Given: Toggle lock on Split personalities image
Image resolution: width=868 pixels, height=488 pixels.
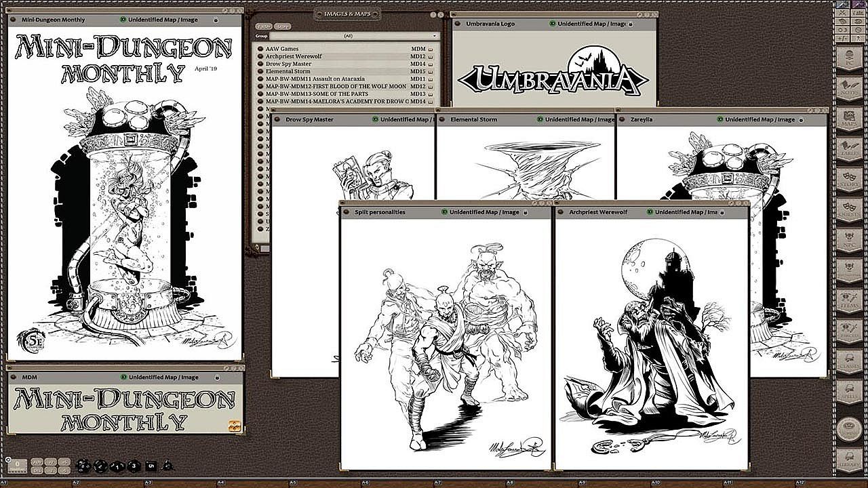Looking at the screenshot, I should coord(545,212).
